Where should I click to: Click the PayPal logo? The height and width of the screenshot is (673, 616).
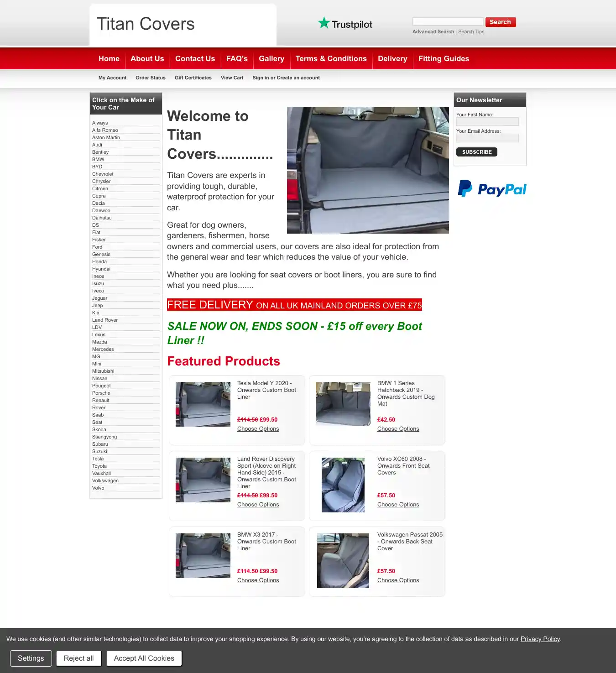[x=492, y=189]
